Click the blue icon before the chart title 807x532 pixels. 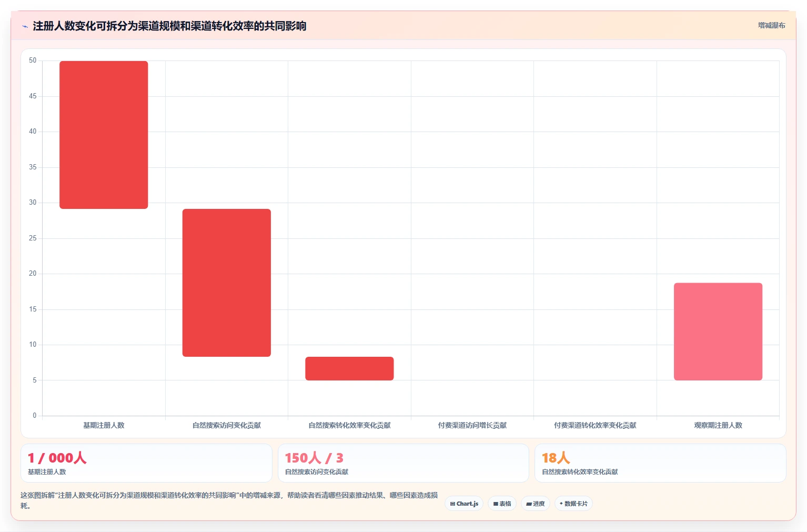(25, 26)
